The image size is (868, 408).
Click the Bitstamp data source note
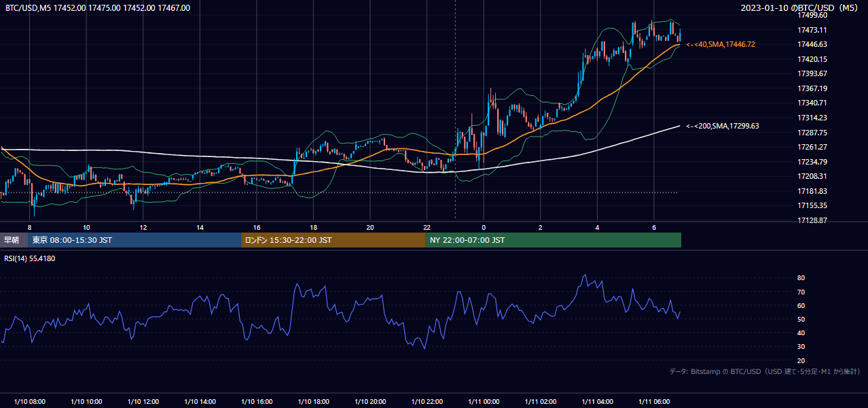765,371
